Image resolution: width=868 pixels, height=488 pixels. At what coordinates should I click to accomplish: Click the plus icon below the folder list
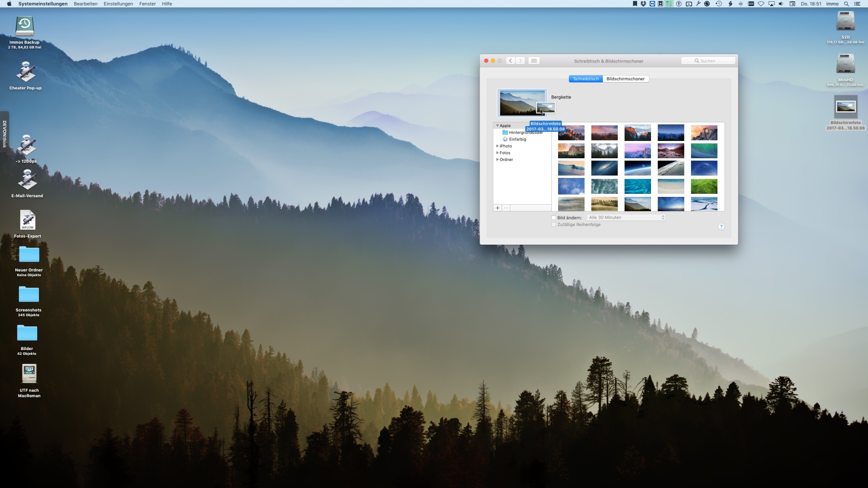497,208
